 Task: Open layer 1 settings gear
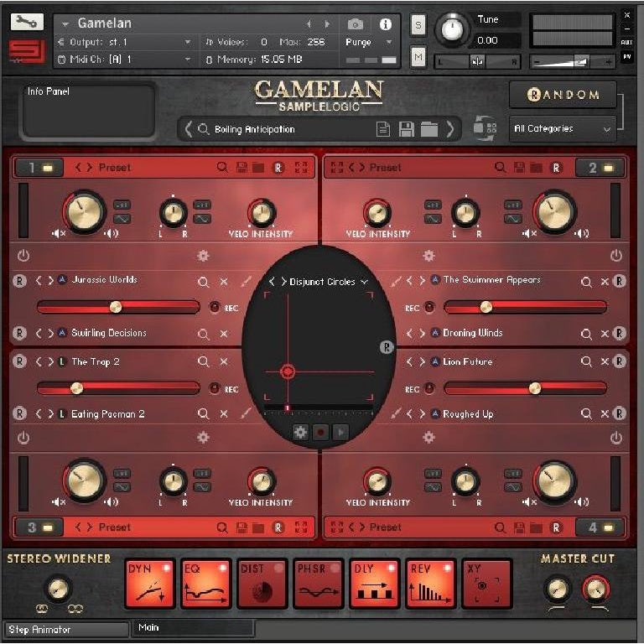(x=203, y=256)
